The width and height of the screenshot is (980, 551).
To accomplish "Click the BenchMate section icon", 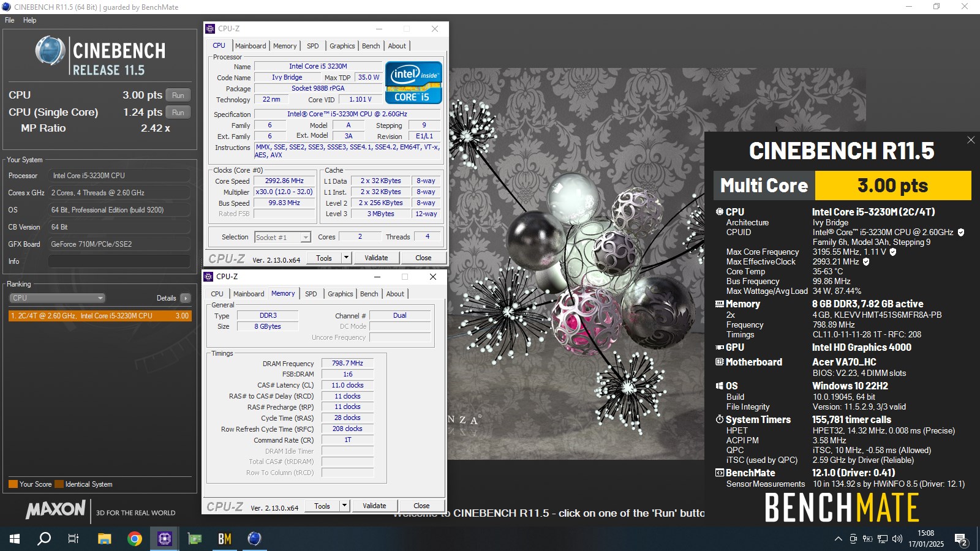I will click(720, 473).
